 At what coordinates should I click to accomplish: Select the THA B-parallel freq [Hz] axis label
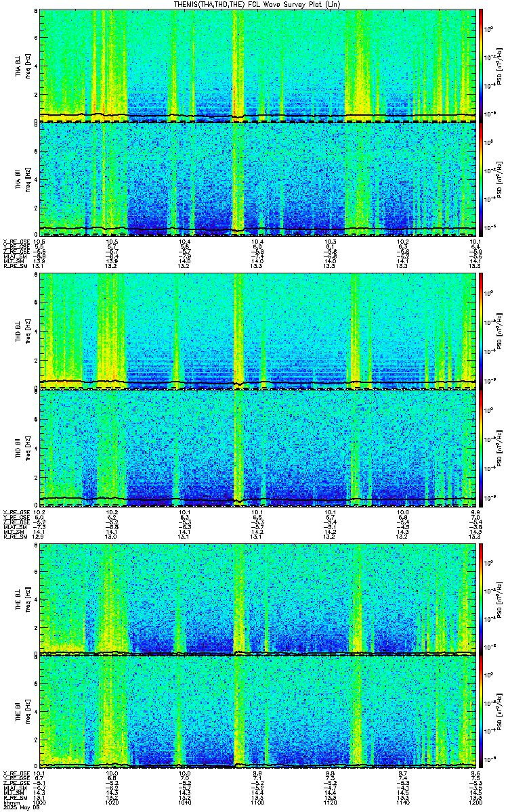click(x=27, y=181)
